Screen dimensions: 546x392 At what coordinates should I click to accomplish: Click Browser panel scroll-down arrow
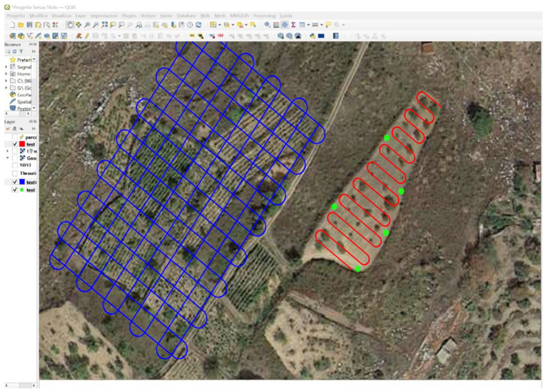[x=34, y=108]
